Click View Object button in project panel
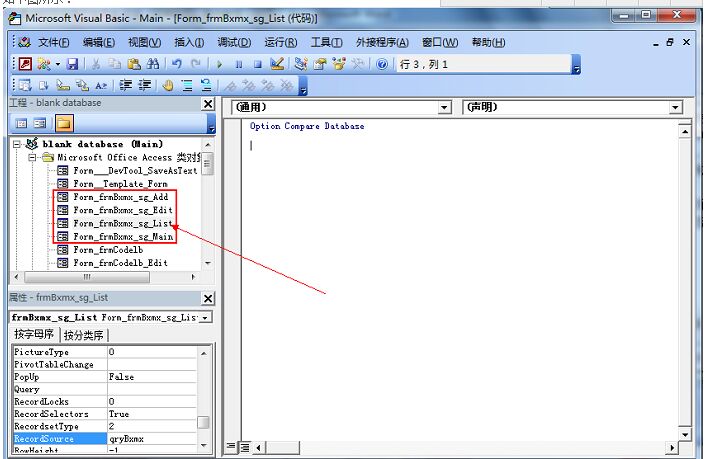This screenshot has width=727, height=459. coord(40,124)
